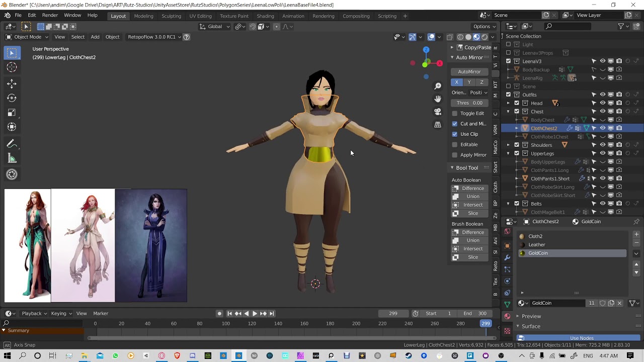Remove material slot minus icon
The width and height of the screenshot is (644, 362).
point(636,242)
